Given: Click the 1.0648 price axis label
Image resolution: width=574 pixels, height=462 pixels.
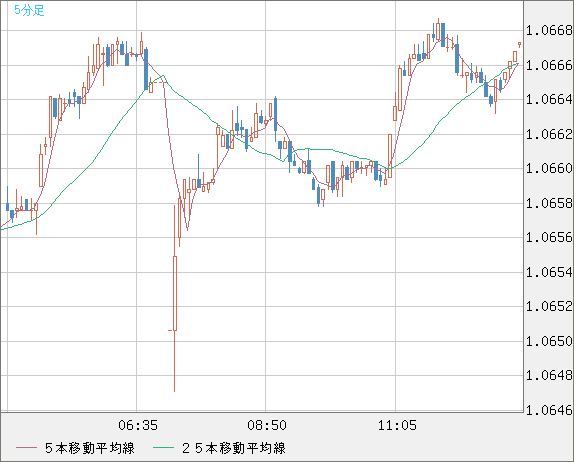Looking at the screenshot, I should pyautogui.click(x=549, y=375).
